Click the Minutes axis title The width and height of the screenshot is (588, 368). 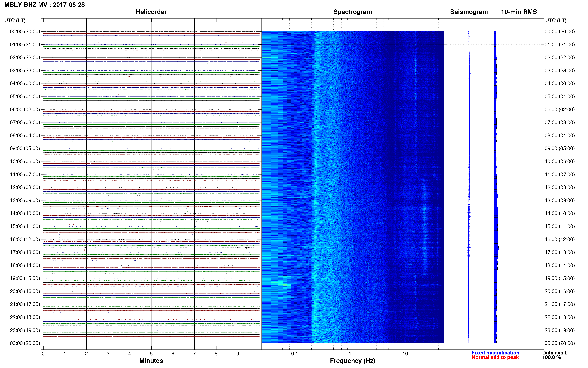coord(151,361)
